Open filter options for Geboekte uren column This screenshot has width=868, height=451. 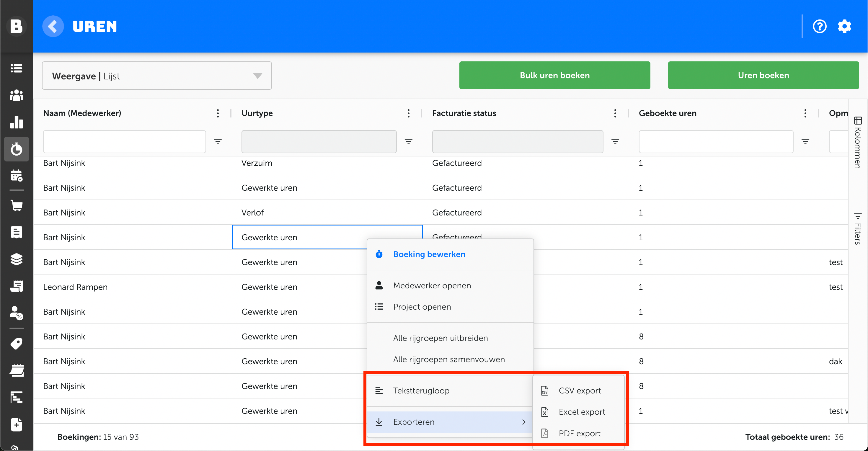coord(805,142)
